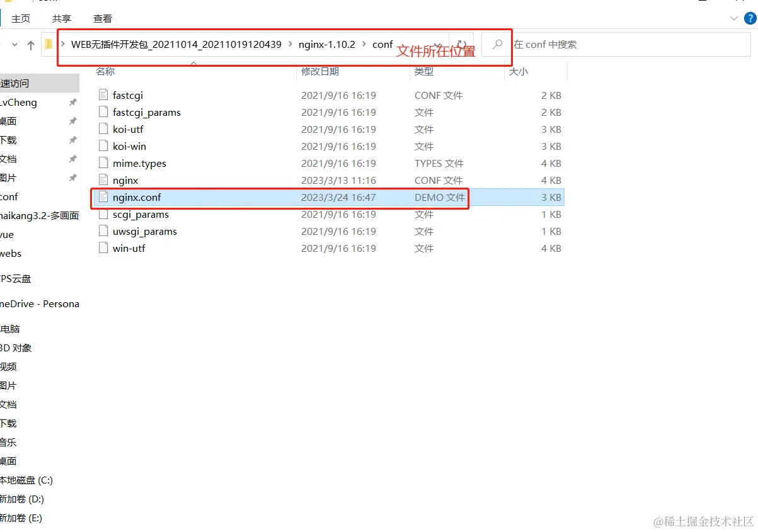Open the vue folder in the sidebar
Image resolution: width=758 pixels, height=532 pixels.
pos(8,234)
